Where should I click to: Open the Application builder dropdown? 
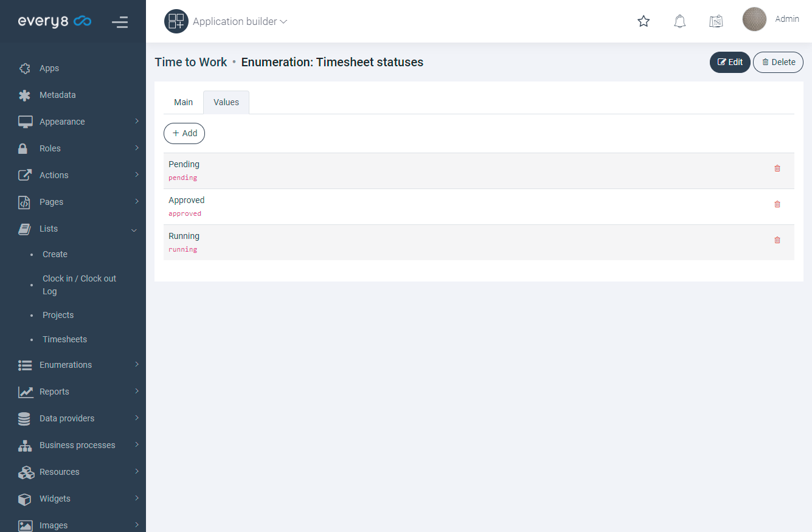coord(240,21)
